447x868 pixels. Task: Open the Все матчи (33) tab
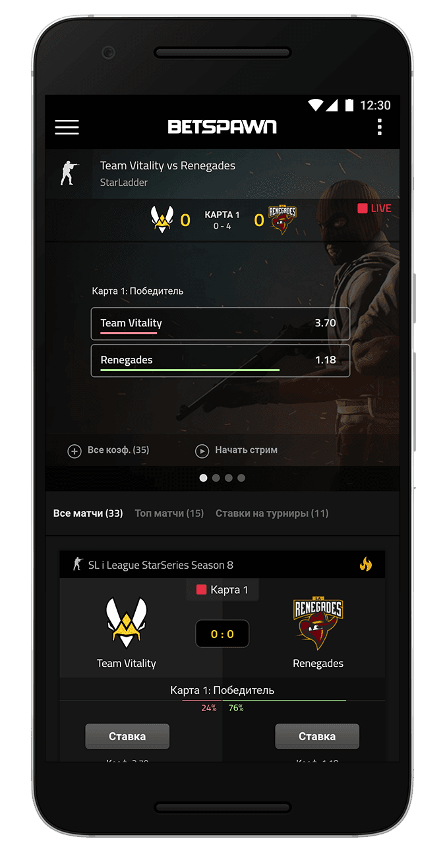[x=88, y=513]
